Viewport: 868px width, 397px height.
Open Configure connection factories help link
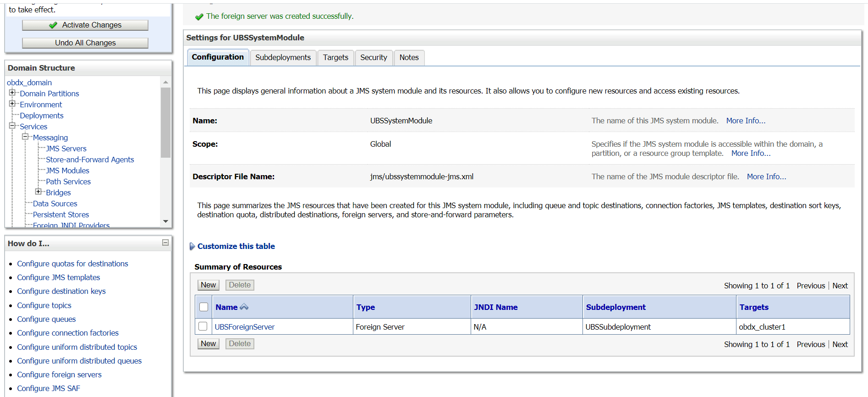coord(68,333)
